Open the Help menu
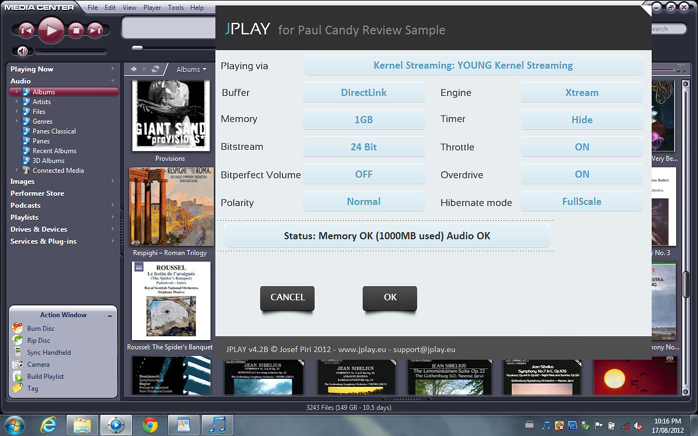The height and width of the screenshot is (436, 698). [x=197, y=8]
